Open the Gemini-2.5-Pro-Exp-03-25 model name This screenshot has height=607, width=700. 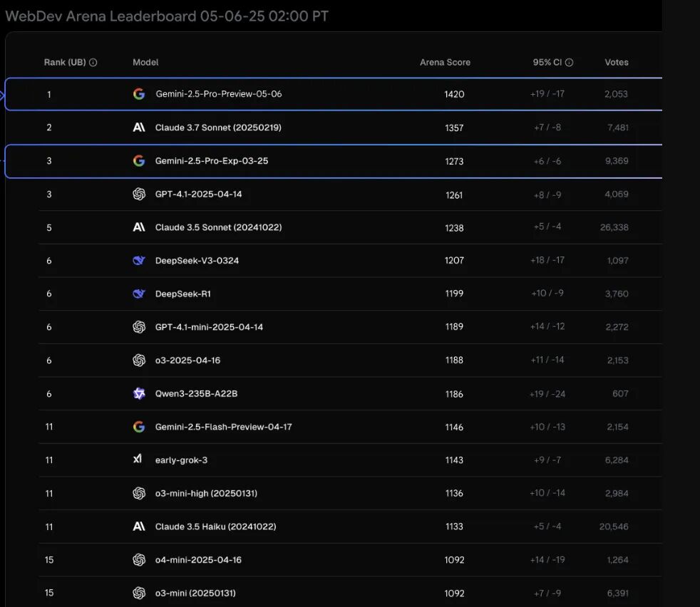[212, 161]
